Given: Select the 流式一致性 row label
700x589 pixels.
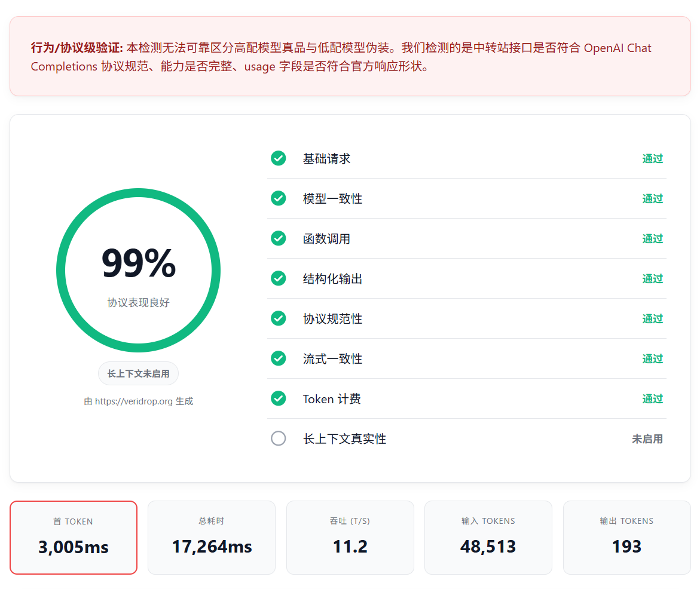Looking at the screenshot, I should click(332, 359).
